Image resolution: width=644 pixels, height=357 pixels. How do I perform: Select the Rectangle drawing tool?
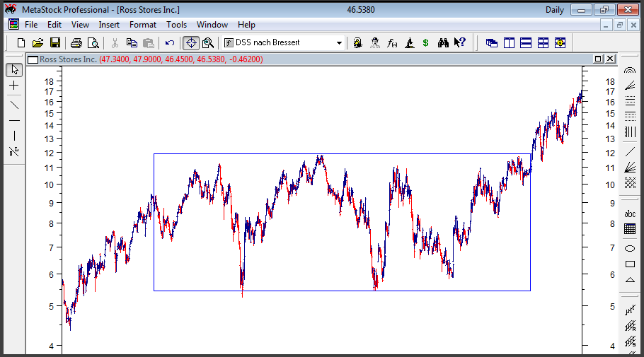click(630, 264)
